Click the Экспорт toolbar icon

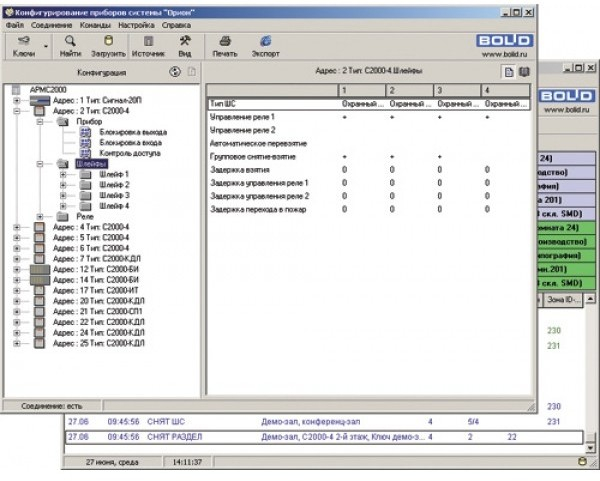266,41
